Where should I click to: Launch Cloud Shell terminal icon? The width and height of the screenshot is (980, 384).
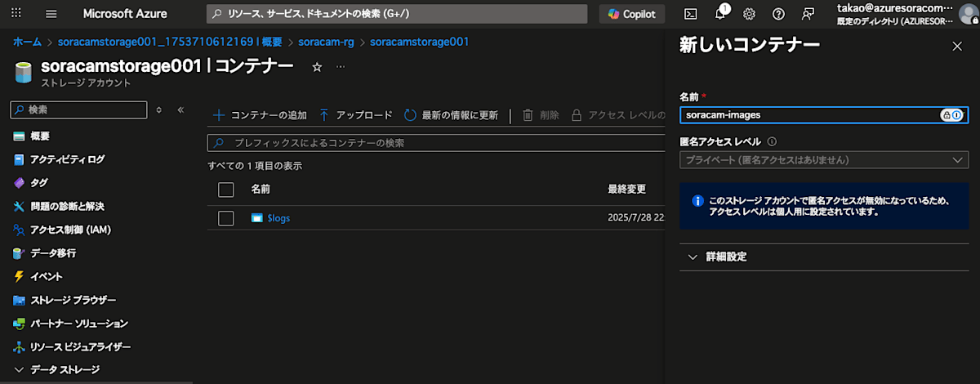pos(690,14)
